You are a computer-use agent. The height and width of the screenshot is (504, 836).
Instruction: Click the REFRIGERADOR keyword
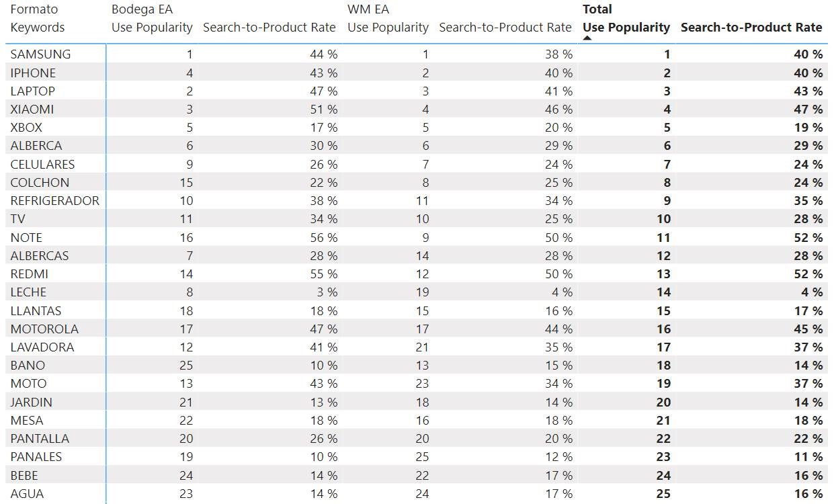(54, 200)
